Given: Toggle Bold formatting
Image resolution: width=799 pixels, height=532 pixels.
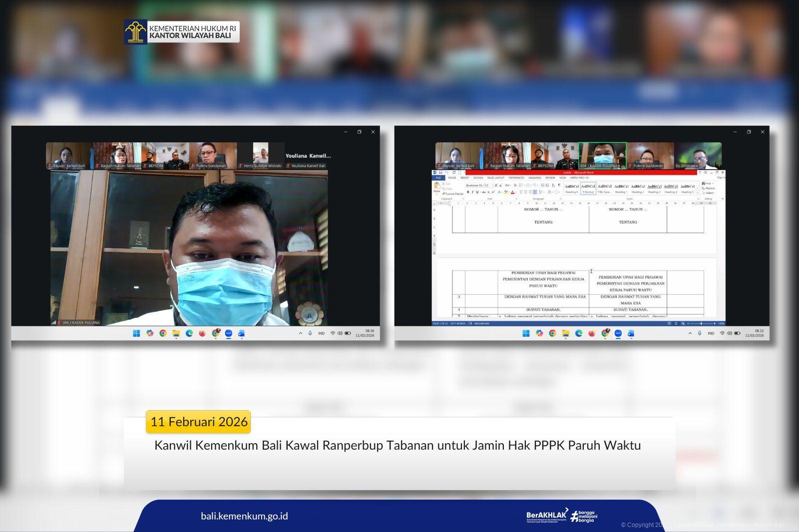Looking at the screenshot, I should (467, 192).
